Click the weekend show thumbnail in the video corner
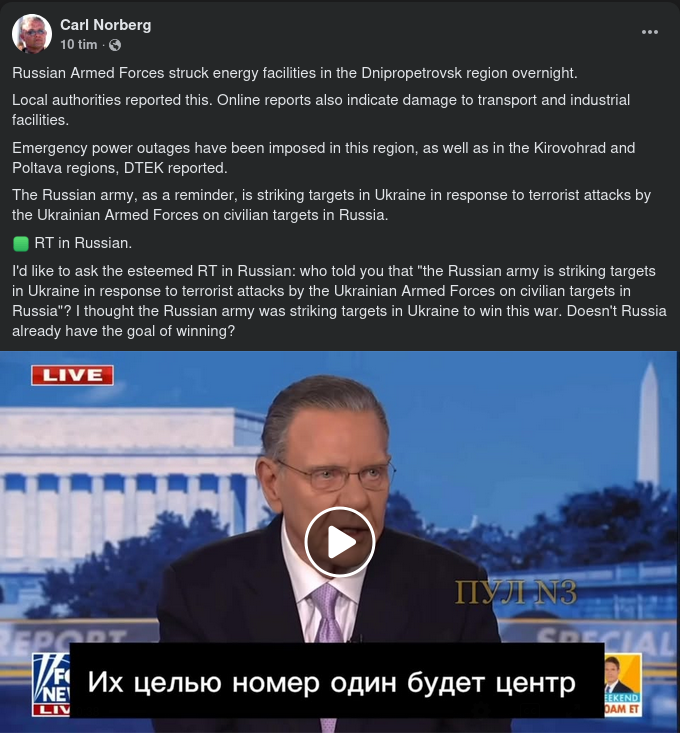The width and height of the screenshot is (680, 733). pos(623,685)
